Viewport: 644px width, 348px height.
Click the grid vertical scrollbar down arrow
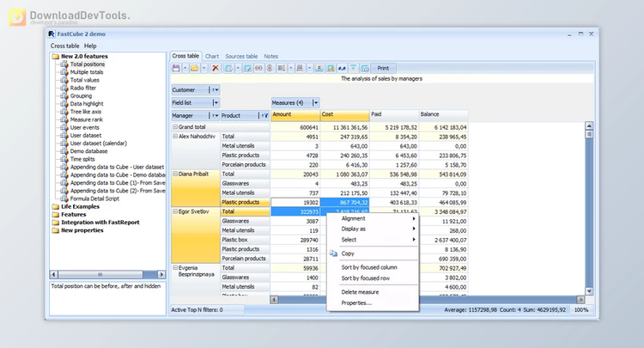[x=589, y=291]
